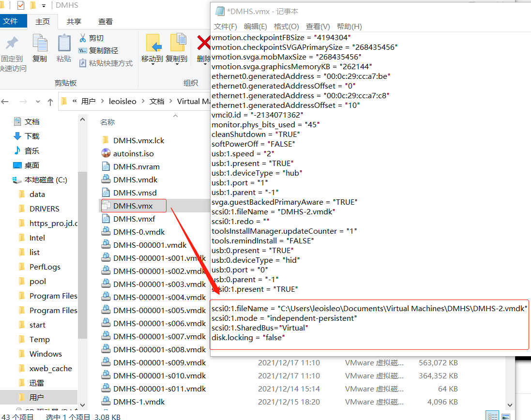Viewport: 531px width, 420px height.
Task: Click the up arrow to go to parent folder
Action: pyautogui.click(x=50, y=101)
